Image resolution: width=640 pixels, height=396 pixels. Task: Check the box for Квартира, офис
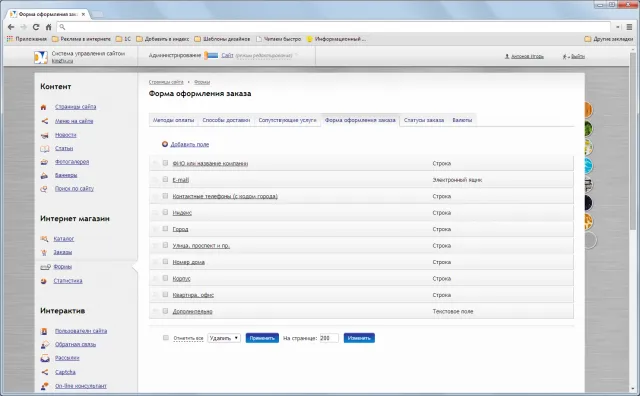(x=165, y=294)
